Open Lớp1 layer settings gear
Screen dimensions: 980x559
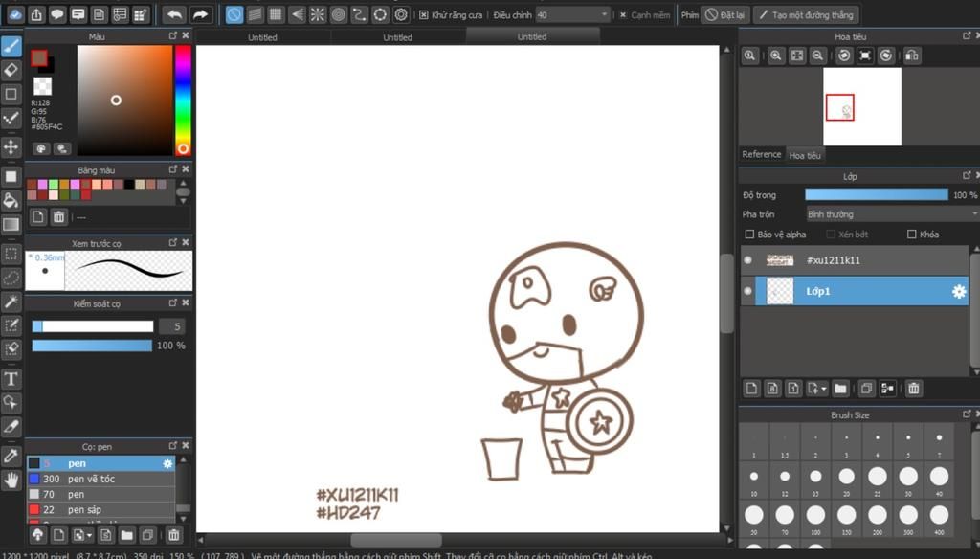pos(958,291)
